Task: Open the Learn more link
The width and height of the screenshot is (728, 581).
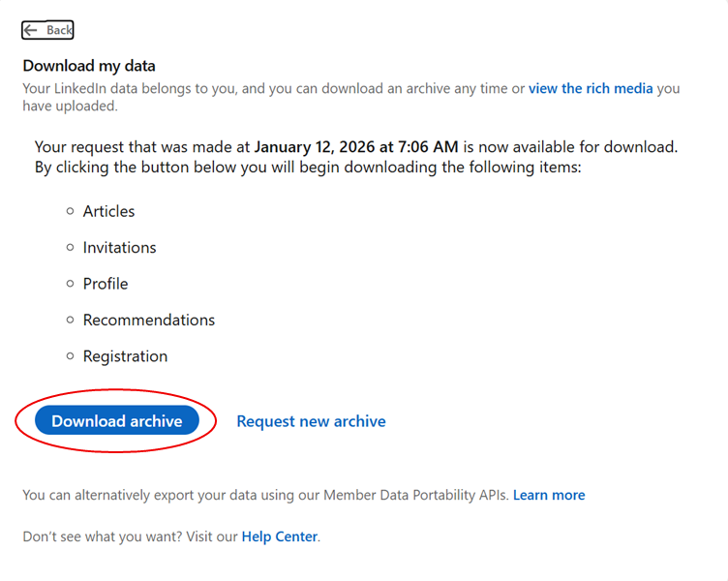Action: [549, 495]
